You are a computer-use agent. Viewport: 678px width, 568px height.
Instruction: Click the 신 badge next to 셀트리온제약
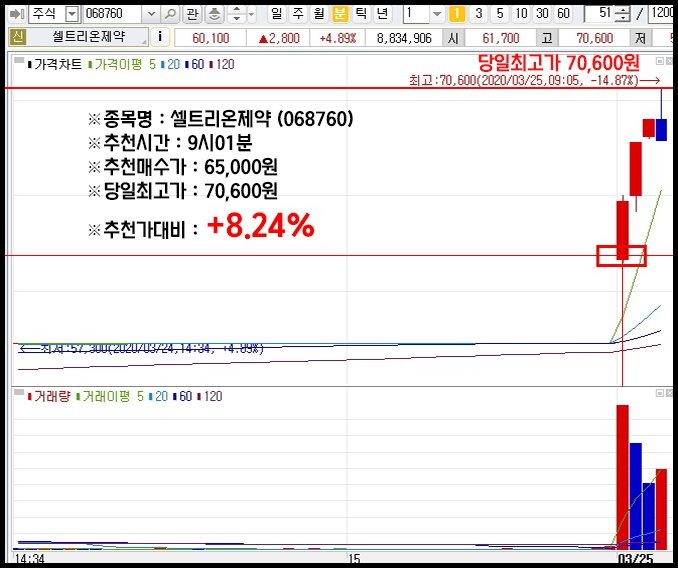[18, 37]
